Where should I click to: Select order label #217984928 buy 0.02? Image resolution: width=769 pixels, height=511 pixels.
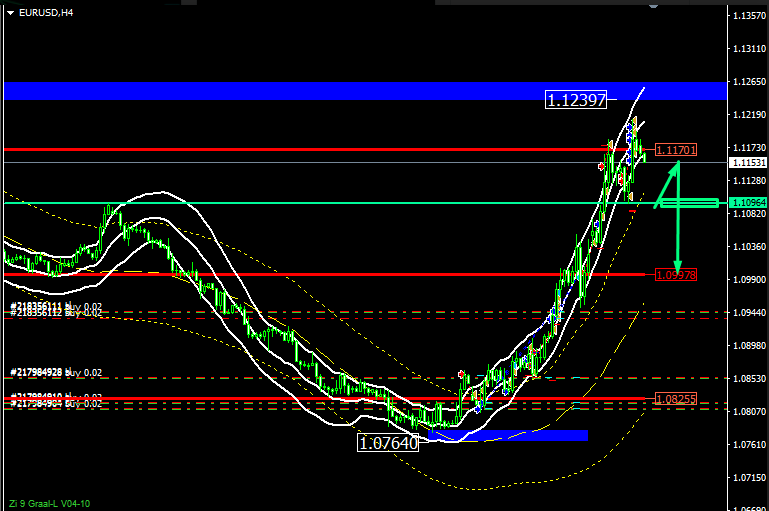(56, 373)
